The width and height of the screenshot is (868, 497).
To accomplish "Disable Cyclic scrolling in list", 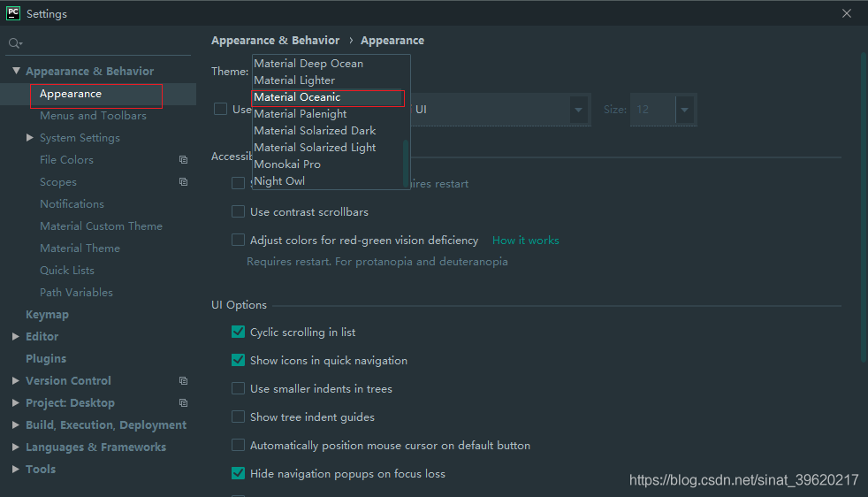I will pos(238,332).
